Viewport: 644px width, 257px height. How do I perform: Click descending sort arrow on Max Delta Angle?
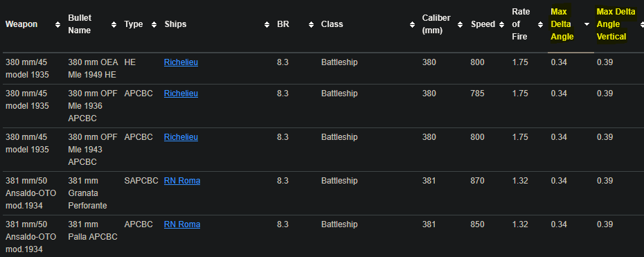coord(587,25)
